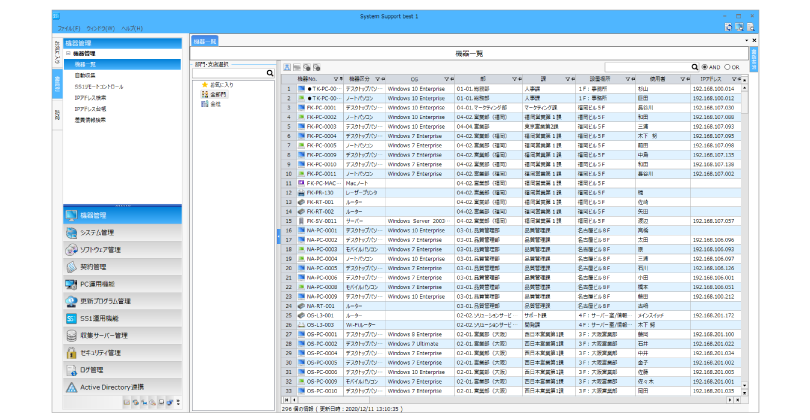Click the 収集サーバー管理 database icon
The width and height of the screenshot is (810, 420).
(71, 335)
